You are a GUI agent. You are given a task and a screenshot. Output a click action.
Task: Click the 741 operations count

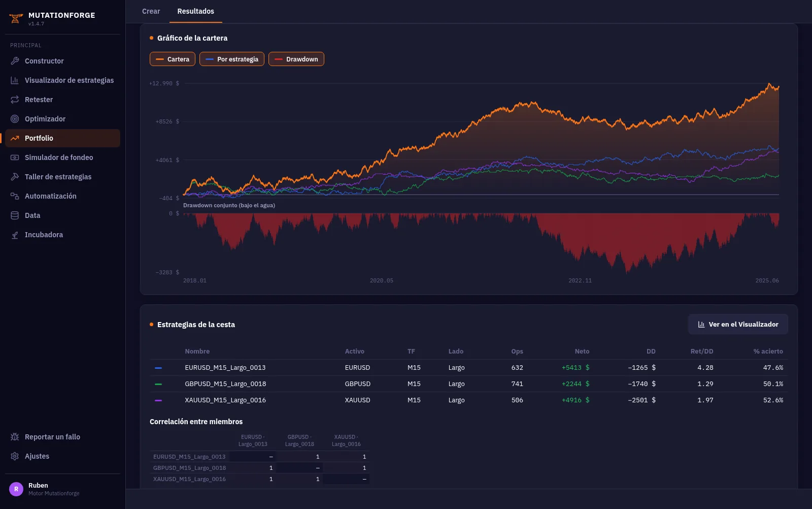(517, 384)
